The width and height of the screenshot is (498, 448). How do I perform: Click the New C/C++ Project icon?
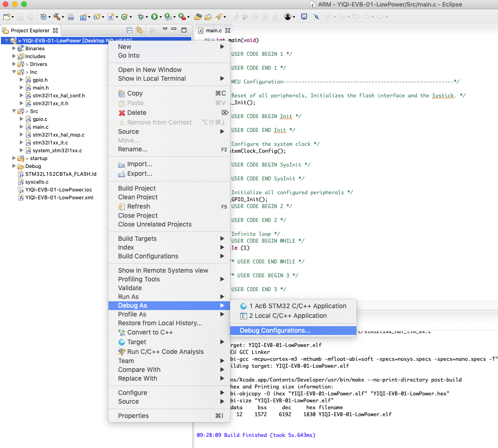tap(83, 17)
